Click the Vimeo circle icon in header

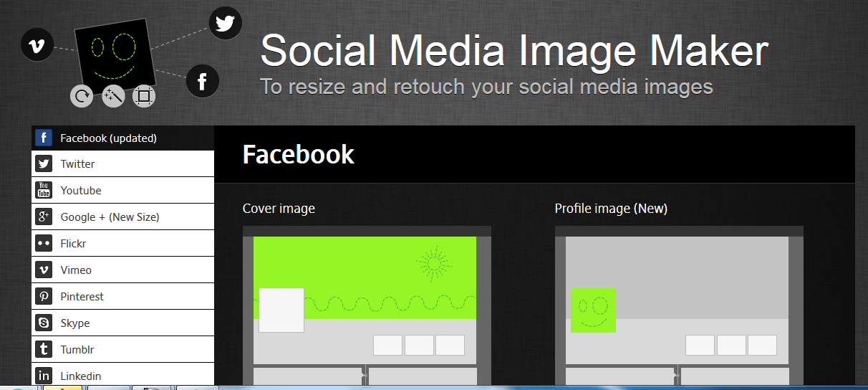pos(37,46)
